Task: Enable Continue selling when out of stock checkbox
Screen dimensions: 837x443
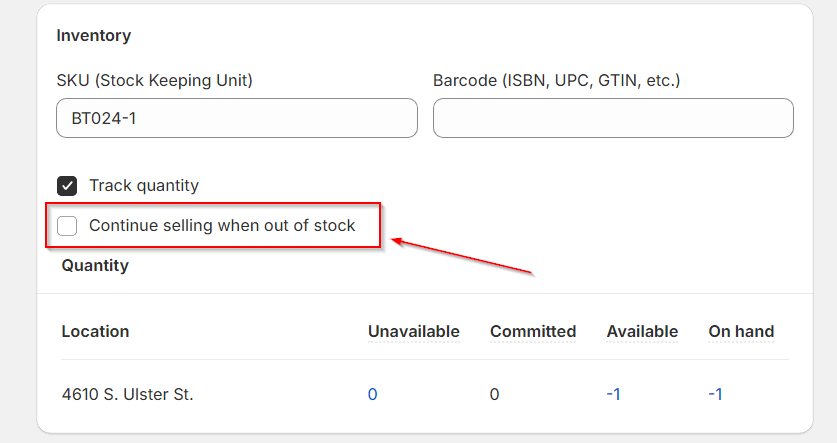Action: click(x=67, y=226)
